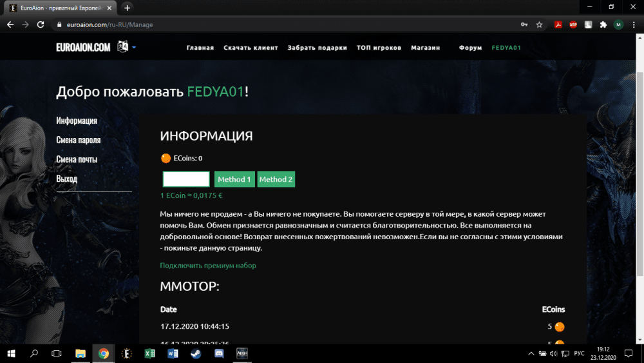
Task: Select Смена пароля in the sidebar
Action: [x=79, y=140]
